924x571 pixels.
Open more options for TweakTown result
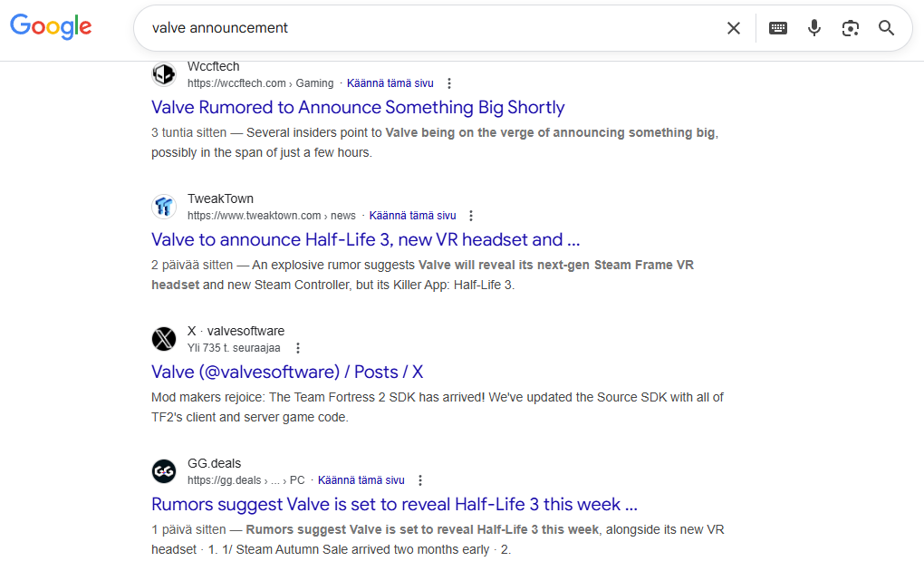[x=471, y=216]
